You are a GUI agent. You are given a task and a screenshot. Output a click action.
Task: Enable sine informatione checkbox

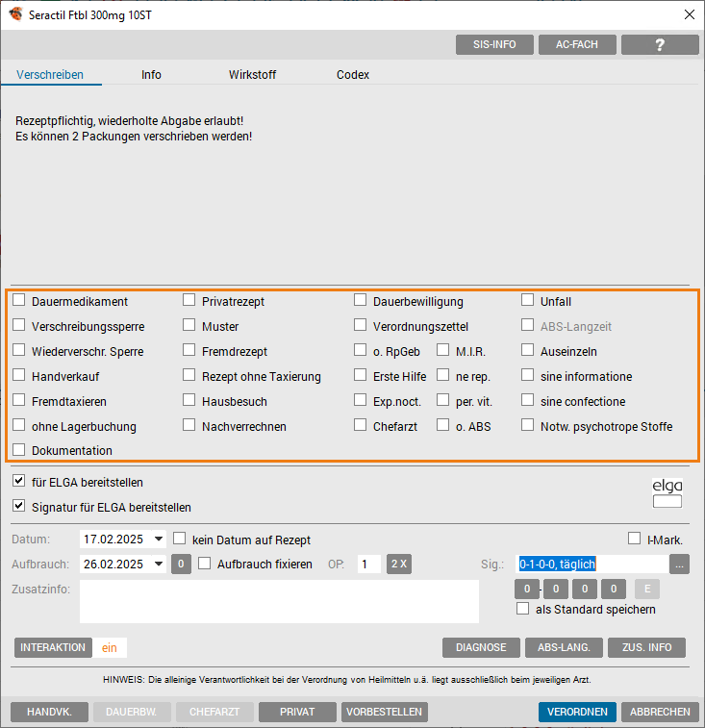coord(527,375)
